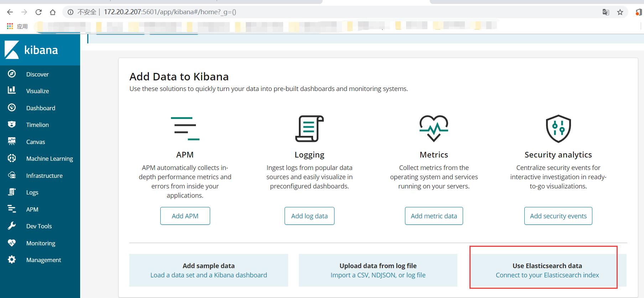Open Connect to your Elasticsearch index link
The width and height of the screenshot is (644, 298).
(547, 275)
